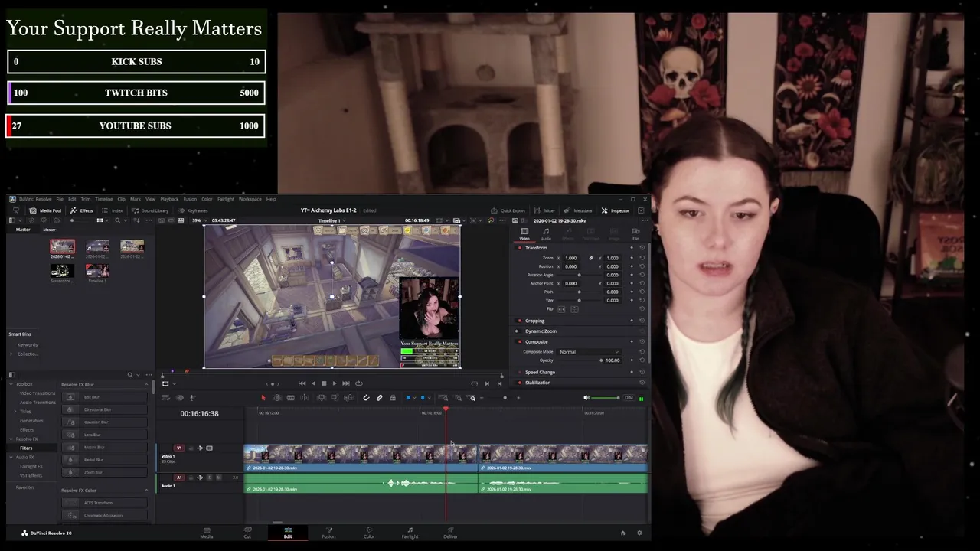Toggle the Stabilization section enable dot
980x551 pixels.
point(520,383)
